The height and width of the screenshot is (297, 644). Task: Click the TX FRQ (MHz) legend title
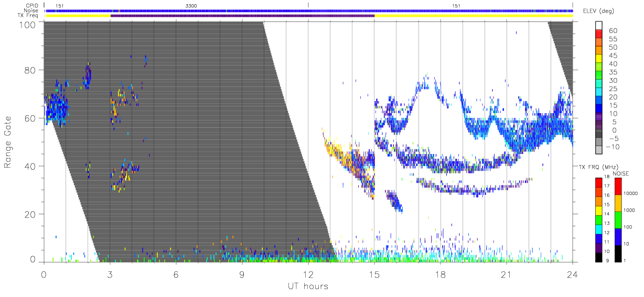click(598, 167)
